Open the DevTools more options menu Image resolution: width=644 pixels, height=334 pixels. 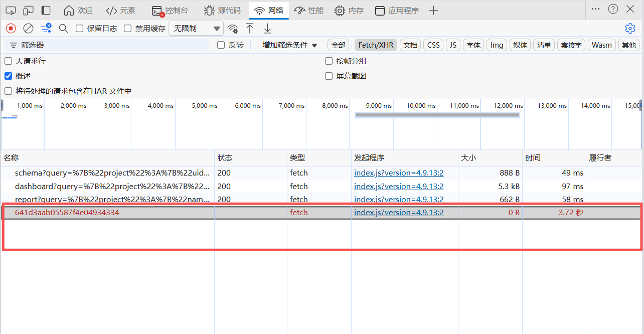[595, 9]
